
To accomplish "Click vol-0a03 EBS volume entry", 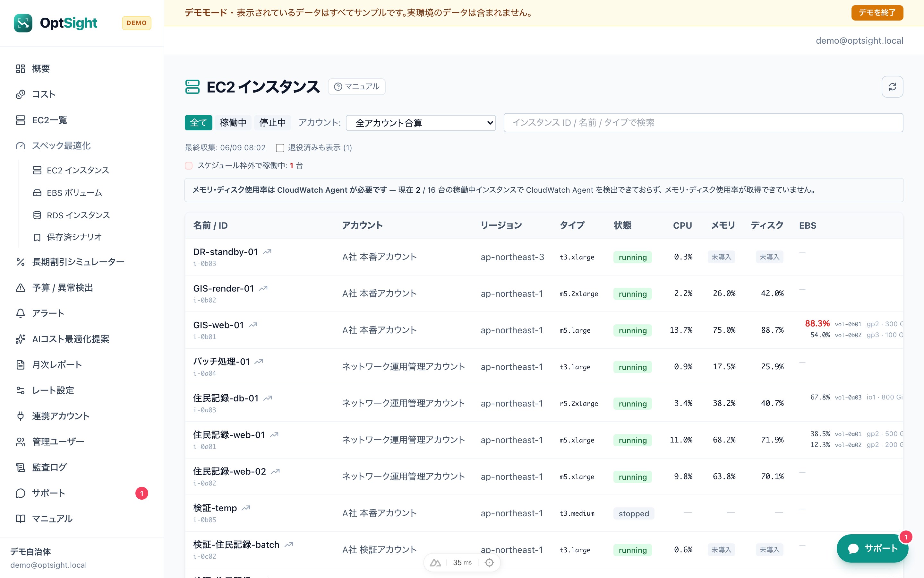I will coord(848,397).
